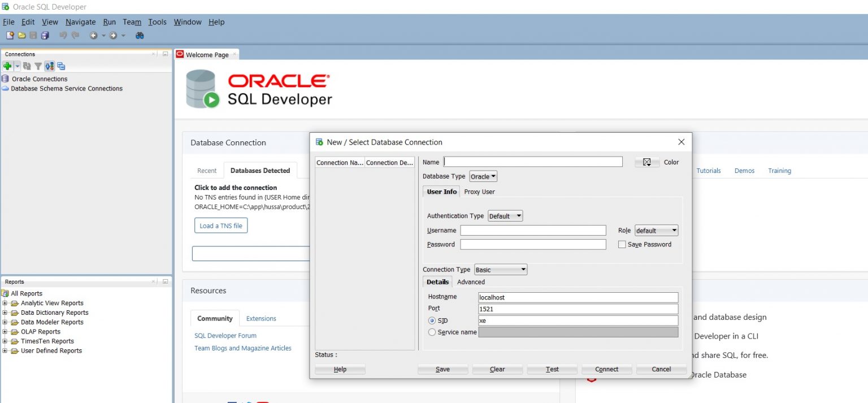Select the SID radio button

[x=432, y=320]
